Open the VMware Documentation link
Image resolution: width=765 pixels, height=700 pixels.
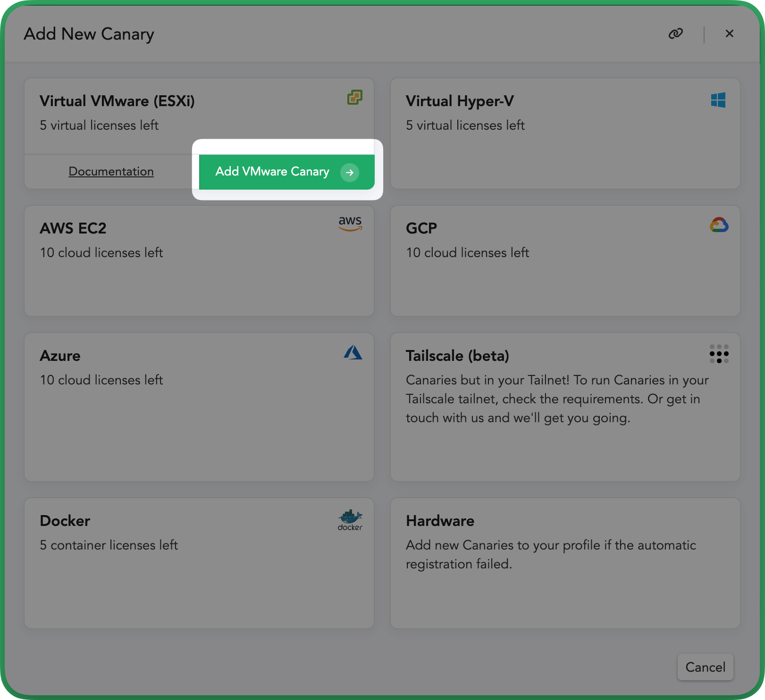pyautogui.click(x=111, y=171)
